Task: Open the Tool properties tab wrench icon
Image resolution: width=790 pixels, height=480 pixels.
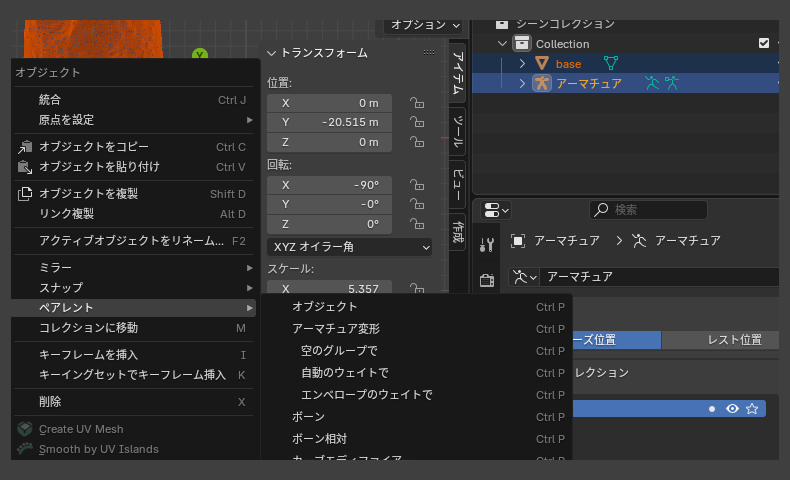Action: coord(487,245)
